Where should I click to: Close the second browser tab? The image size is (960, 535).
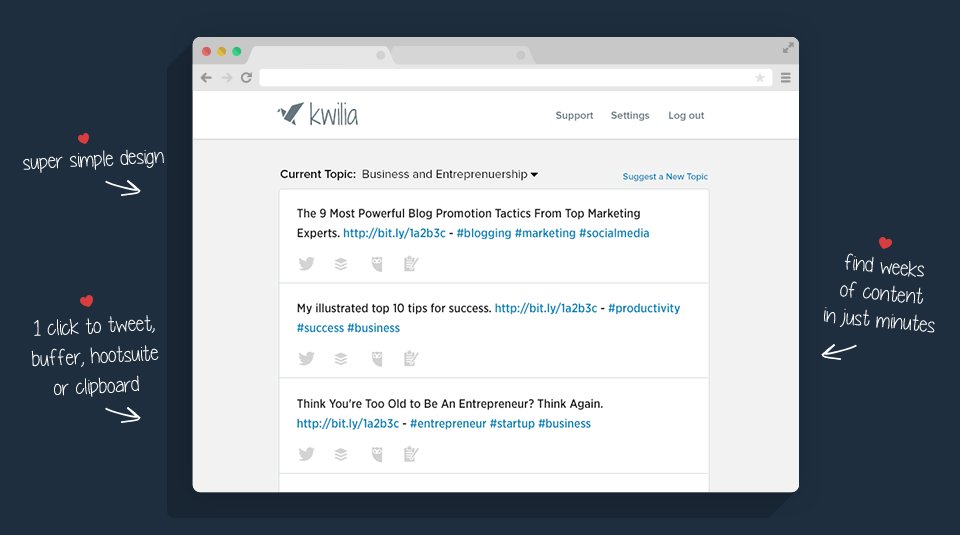point(520,55)
